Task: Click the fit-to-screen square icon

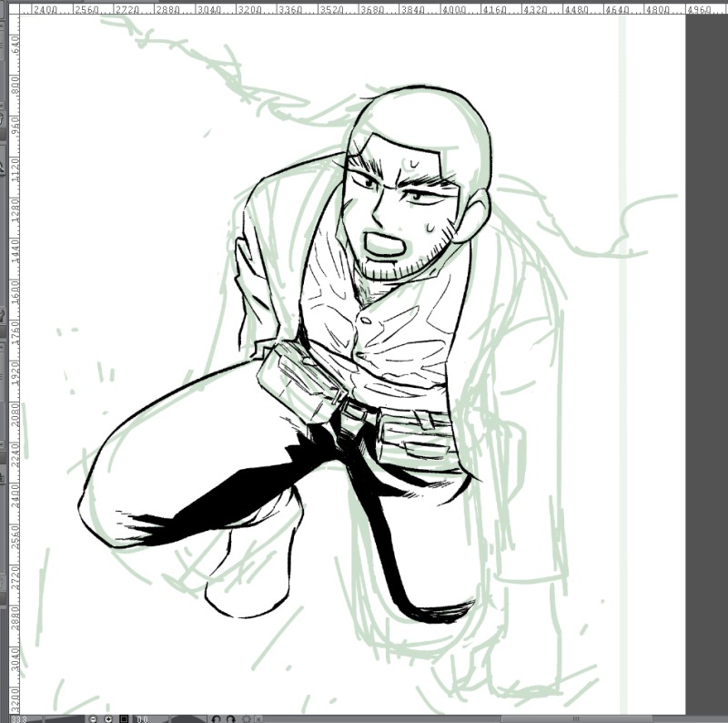Action: tap(124, 719)
